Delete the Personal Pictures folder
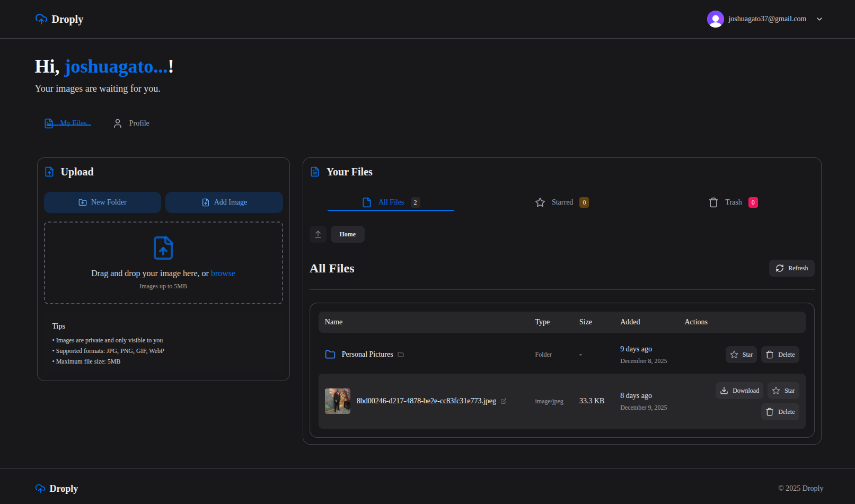 tap(780, 355)
